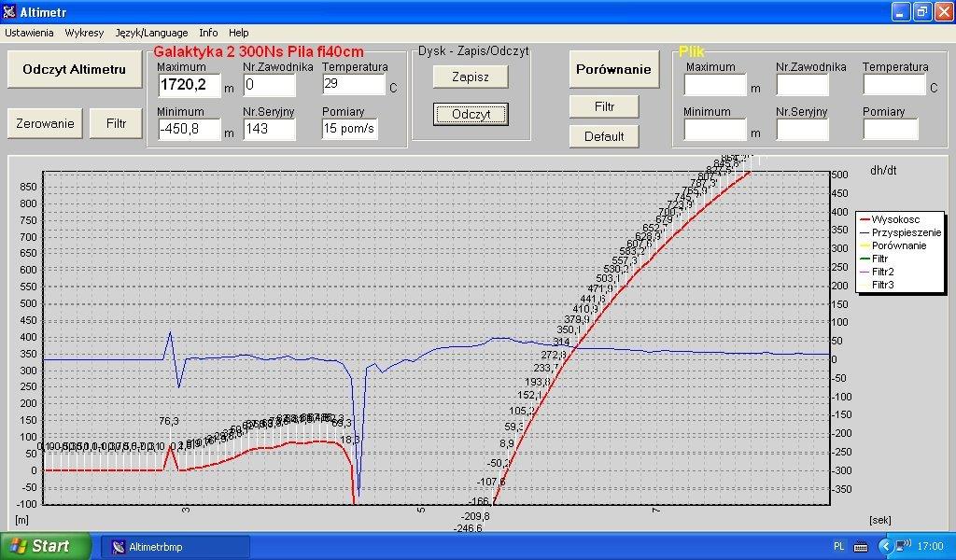Open the Info menu
The height and width of the screenshot is (560, 956).
coord(208,33)
